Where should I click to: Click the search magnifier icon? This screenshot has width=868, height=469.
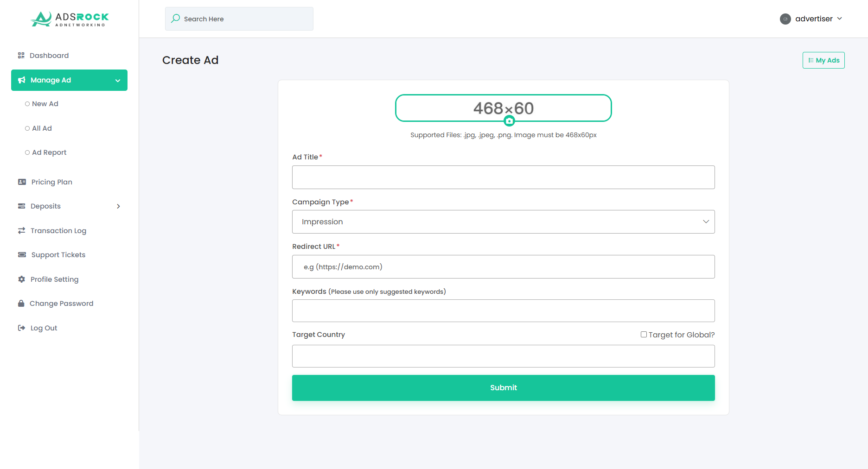tap(175, 19)
